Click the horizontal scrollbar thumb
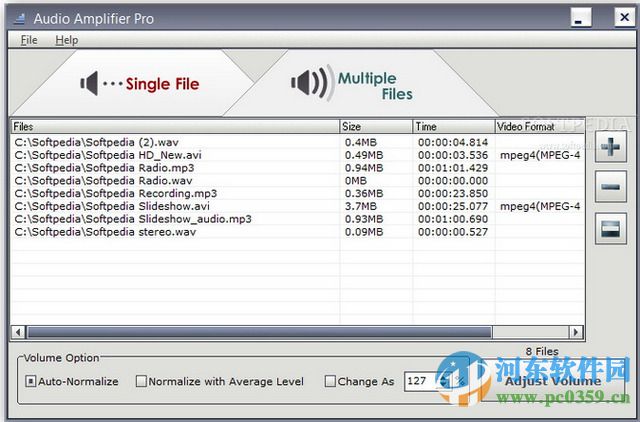The height and width of the screenshot is (422, 640). pyautogui.click(x=259, y=332)
